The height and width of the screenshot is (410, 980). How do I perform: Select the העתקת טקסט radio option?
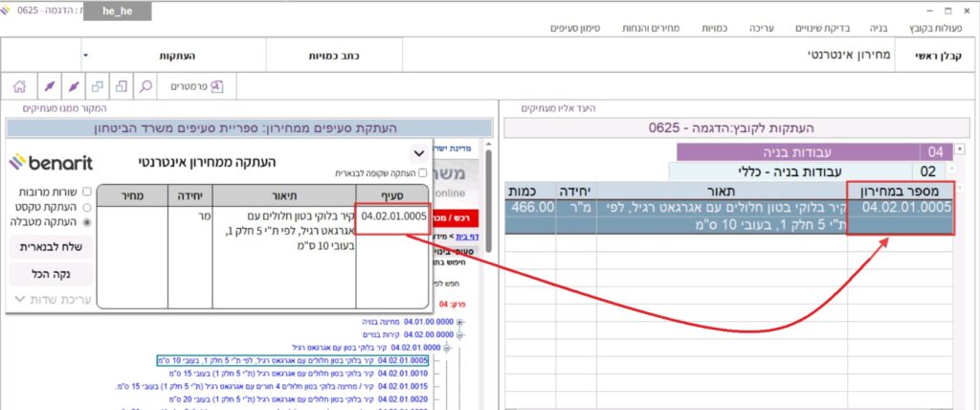[87, 206]
